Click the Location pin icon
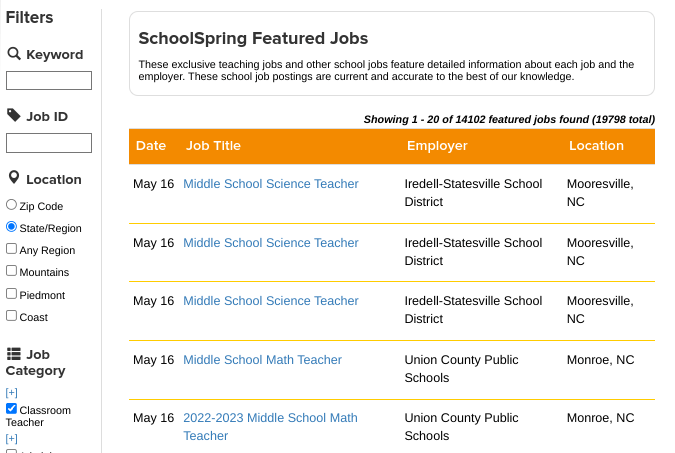 [x=14, y=178]
